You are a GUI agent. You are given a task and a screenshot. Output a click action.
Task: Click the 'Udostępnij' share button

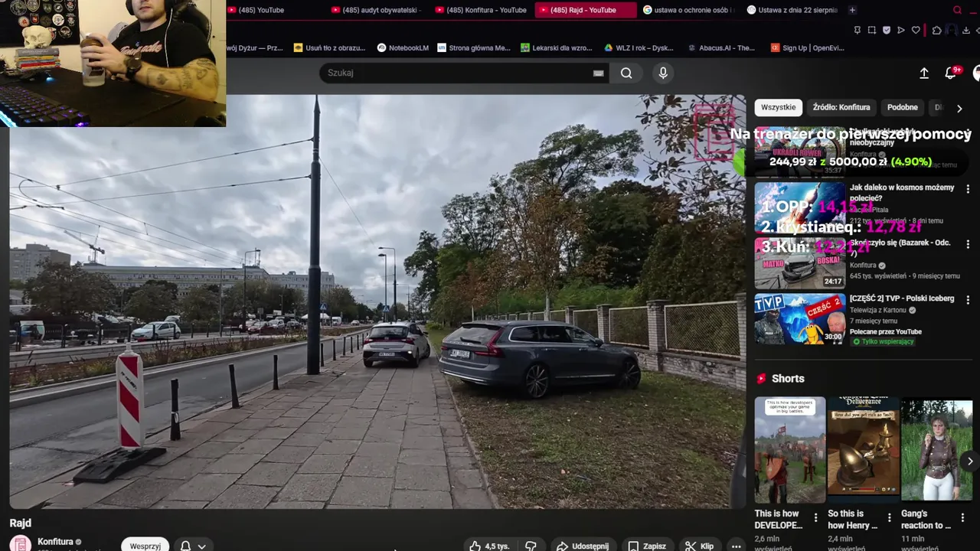point(583,546)
